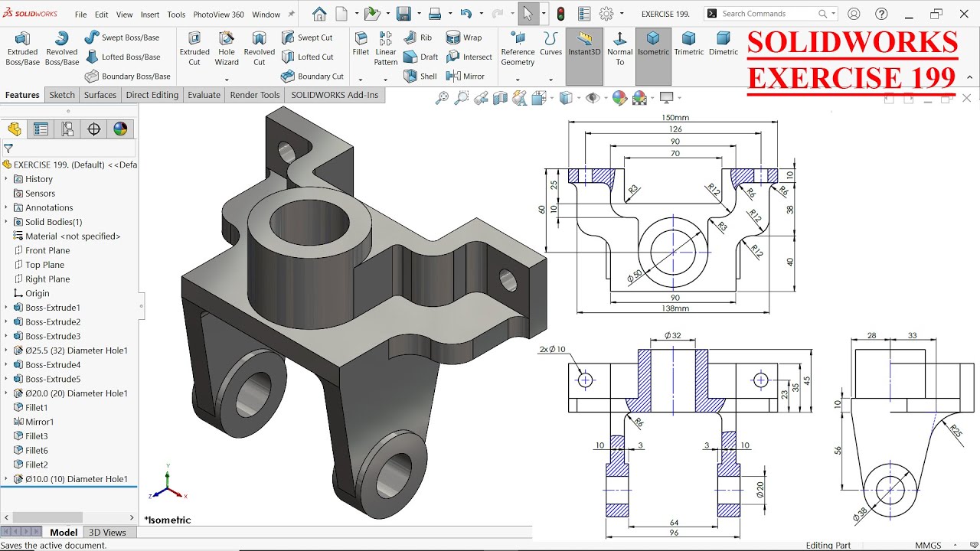Select the Extruded Boss/Base tool

coord(22,49)
